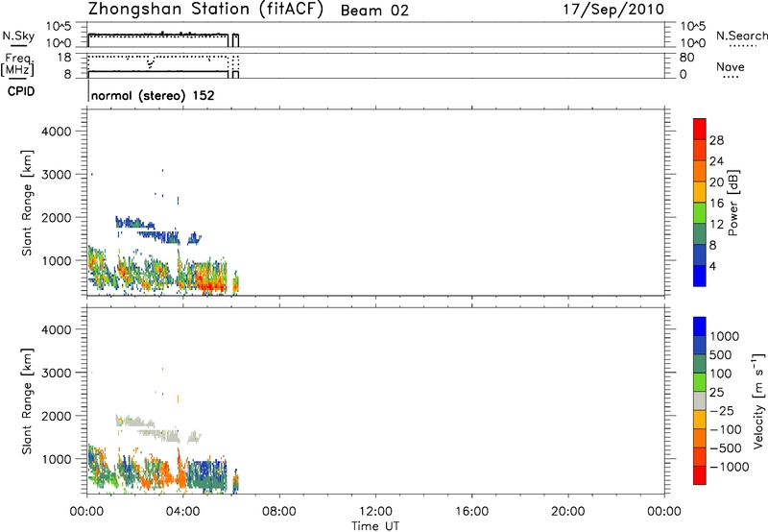Click the Nave legend label

coord(731,66)
